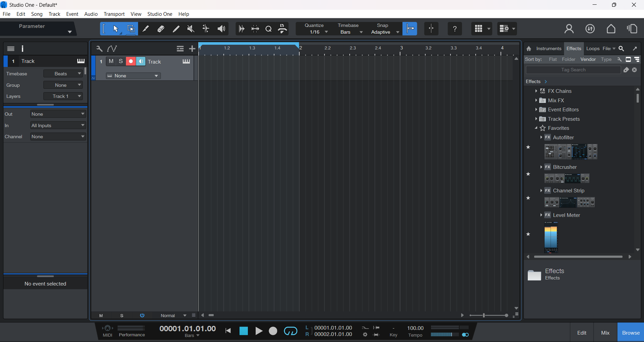Click the strip silence tool icon
The width and height of the screenshot is (644, 342).
(x=255, y=29)
